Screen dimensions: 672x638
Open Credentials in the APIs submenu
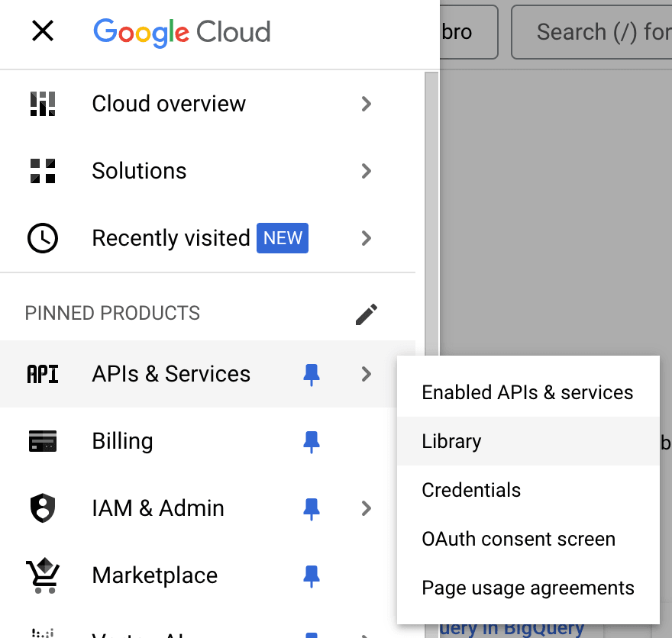(471, 490)
